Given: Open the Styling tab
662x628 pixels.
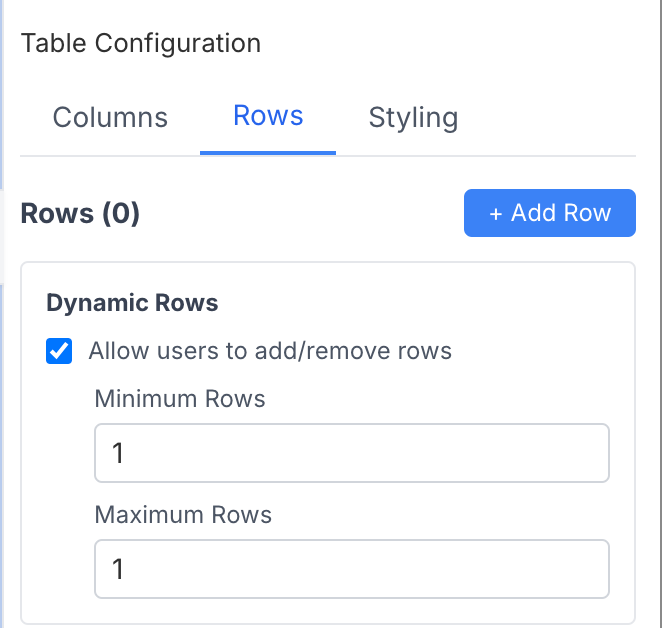Looking at the screenshot, I should tap(413, 118).
